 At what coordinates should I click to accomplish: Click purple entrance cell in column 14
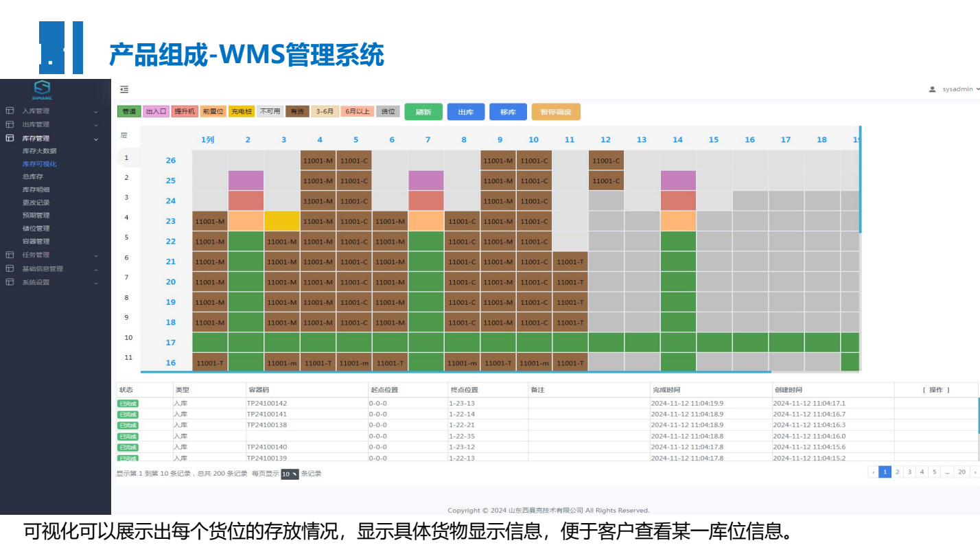coord(678,181)
